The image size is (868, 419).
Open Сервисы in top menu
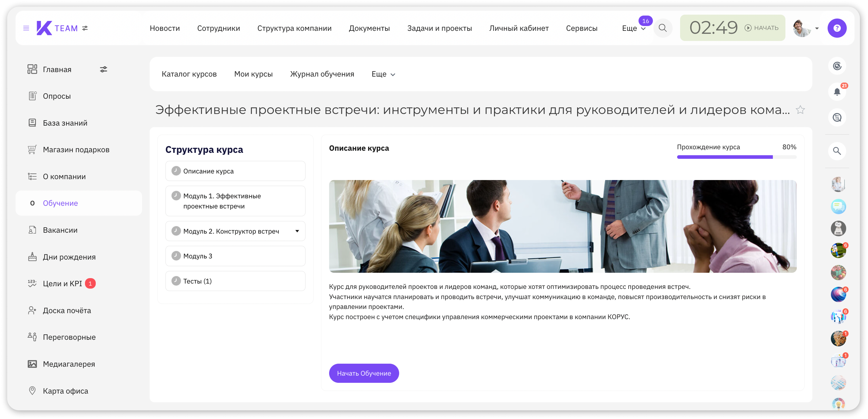(582, 28)
